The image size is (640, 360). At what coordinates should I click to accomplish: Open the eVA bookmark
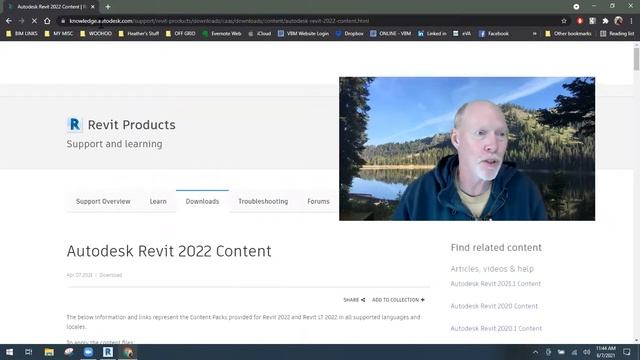pyautogui.click(x=462, y=33)
